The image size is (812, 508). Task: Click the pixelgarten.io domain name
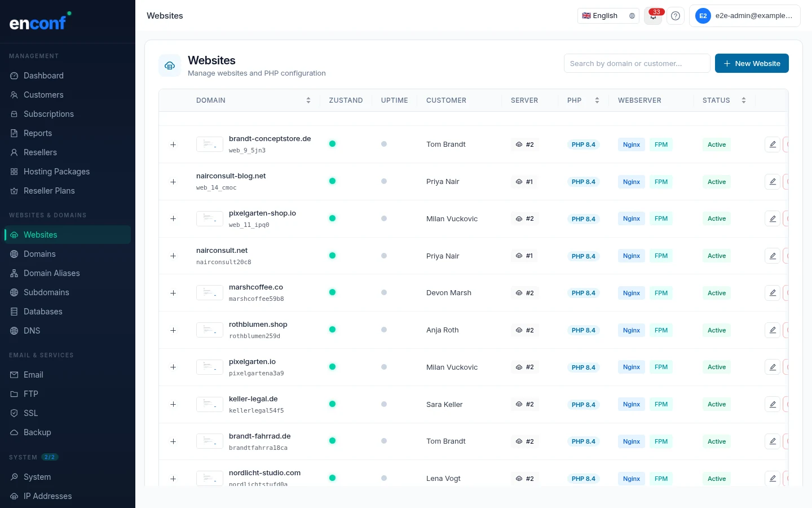[252, 362]
